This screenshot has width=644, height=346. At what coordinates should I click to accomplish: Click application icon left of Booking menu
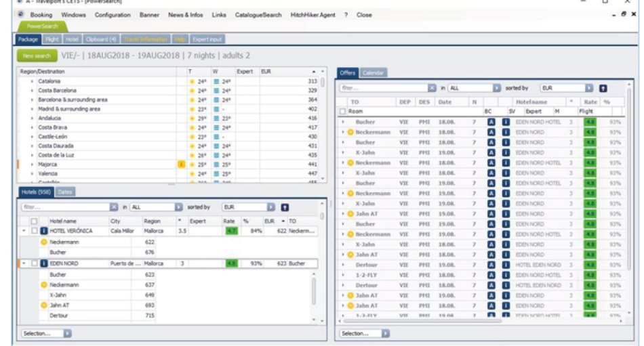(x=20, y=14)
